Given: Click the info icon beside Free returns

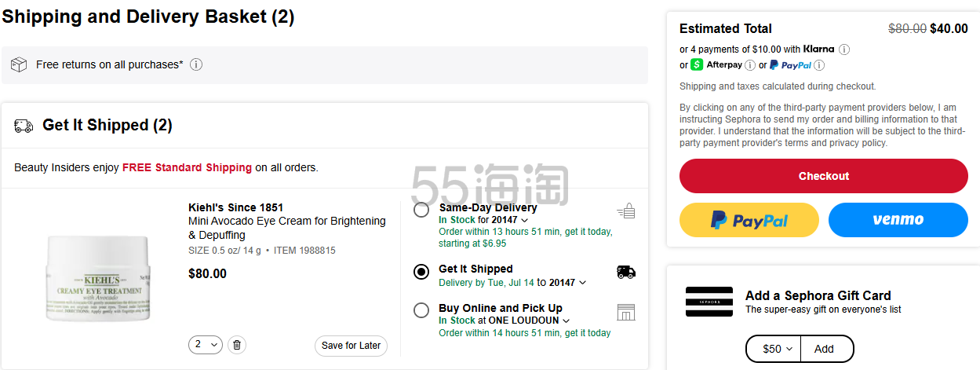Looking at the screenshot, I should [x=196, y=64].
